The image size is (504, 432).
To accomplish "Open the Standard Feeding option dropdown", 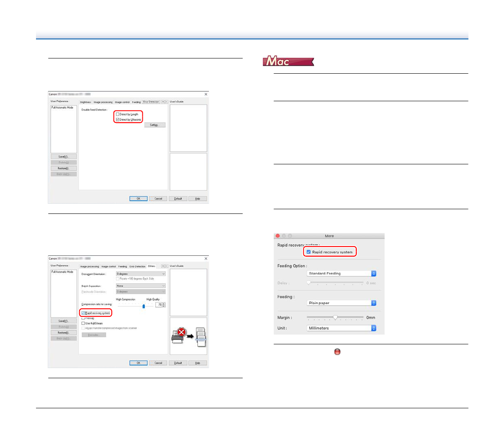I will pos(341,274).
